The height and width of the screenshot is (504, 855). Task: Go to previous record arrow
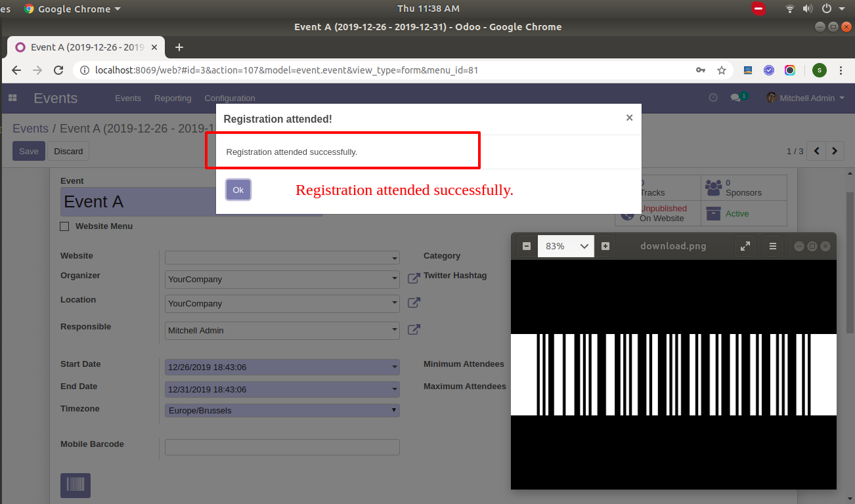[x=816, y=151]
